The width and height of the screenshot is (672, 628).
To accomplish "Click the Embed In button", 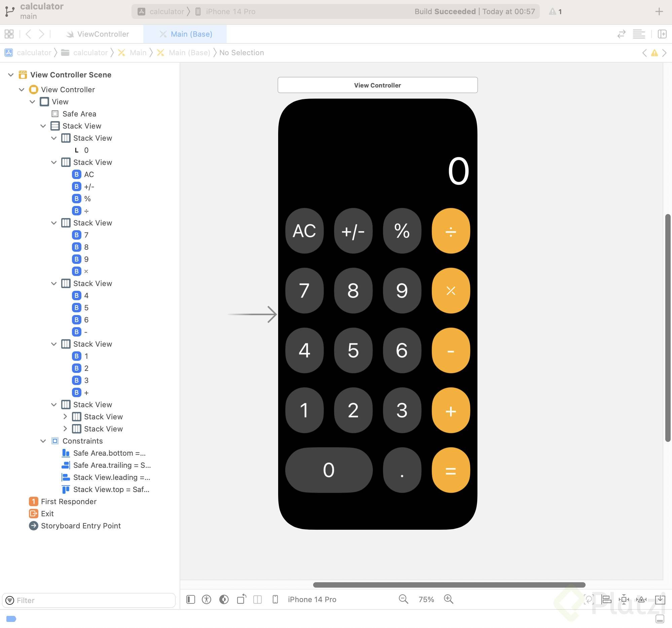I will [x=660, y=599].
